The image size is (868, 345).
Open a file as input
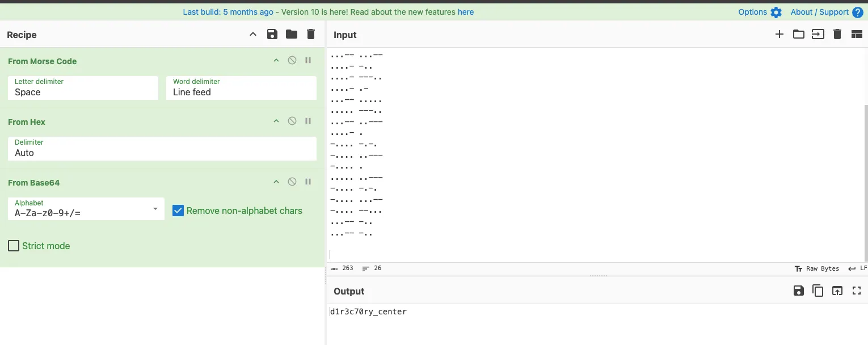799,35
